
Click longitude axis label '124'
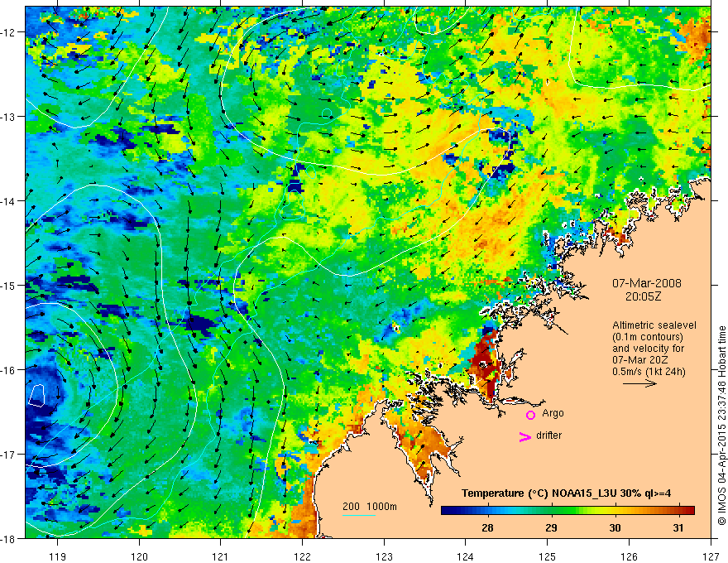466,556
